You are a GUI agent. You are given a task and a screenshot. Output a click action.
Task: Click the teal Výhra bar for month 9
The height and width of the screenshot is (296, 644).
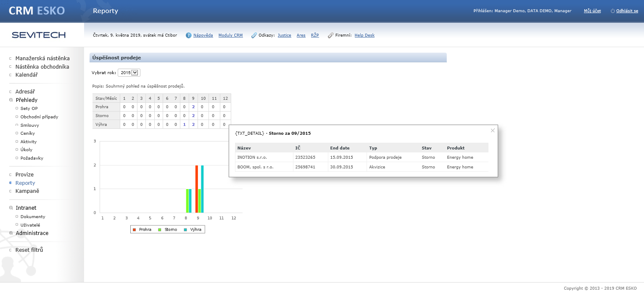tap(202, 189)
